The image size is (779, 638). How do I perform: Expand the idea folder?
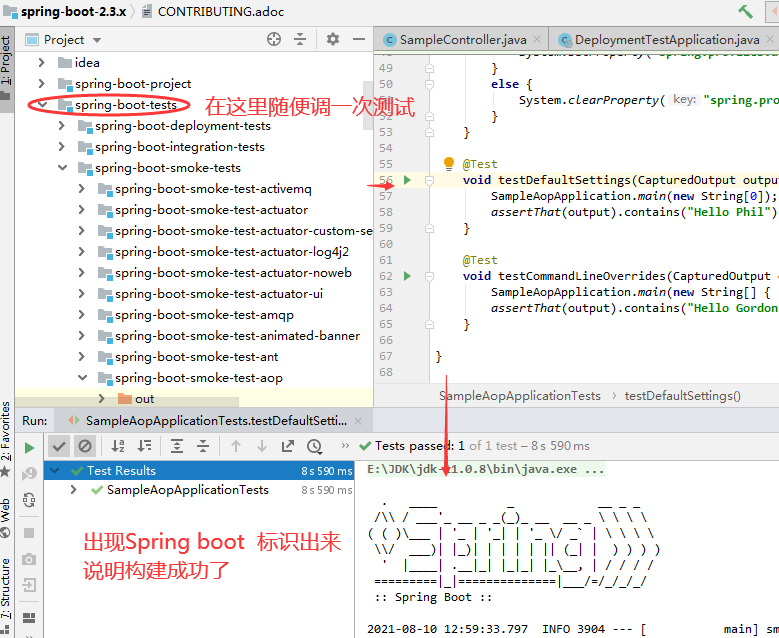point(42,62)
